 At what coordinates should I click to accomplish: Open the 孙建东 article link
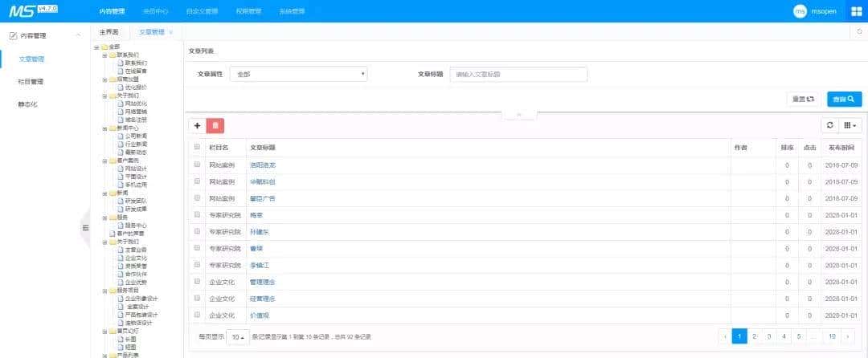tap(259, 232)
